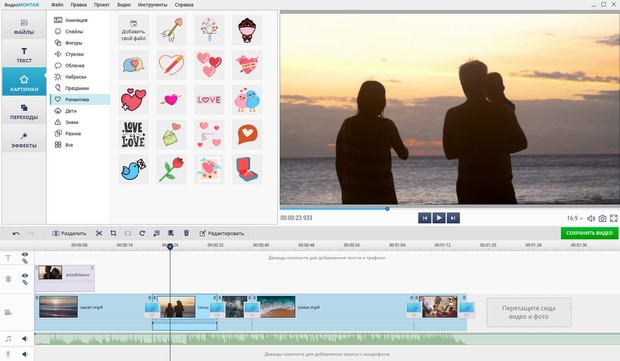Jump to the next frame in preview
The image size is (620, 361).
[453, 218]
